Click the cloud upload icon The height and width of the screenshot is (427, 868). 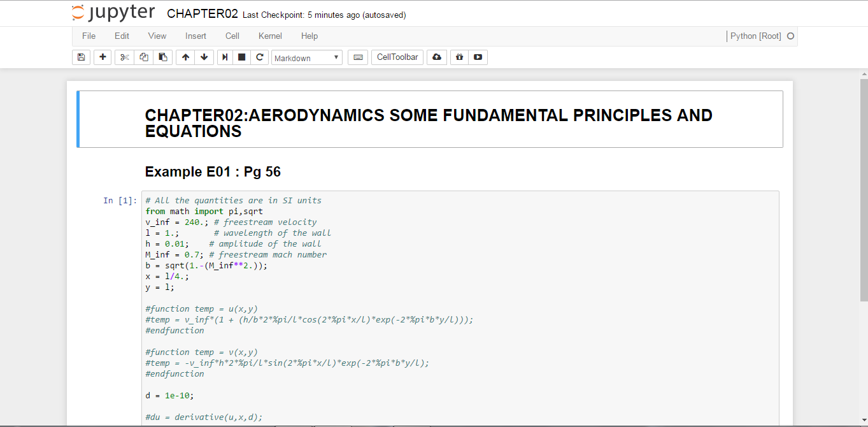click(x=436, y=57)
